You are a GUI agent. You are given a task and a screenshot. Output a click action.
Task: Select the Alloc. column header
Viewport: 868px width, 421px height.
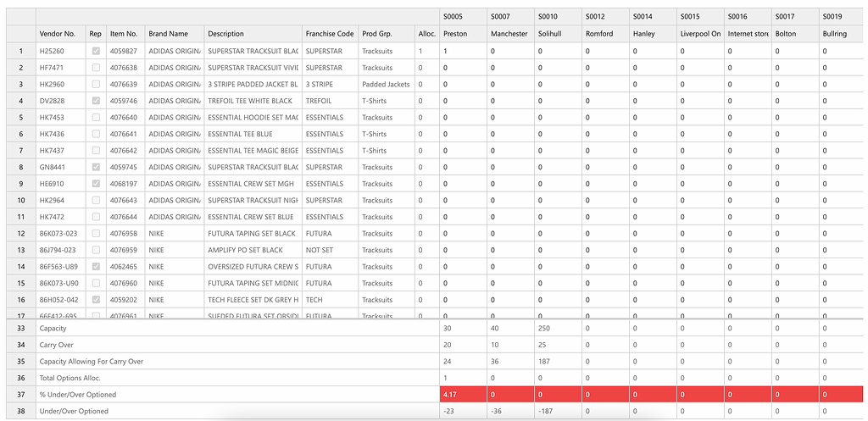[427, 34]
